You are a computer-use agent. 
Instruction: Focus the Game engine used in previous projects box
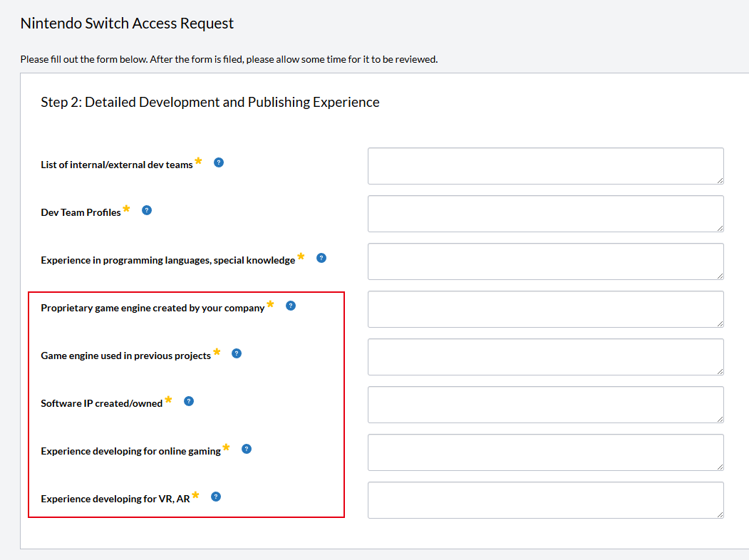(x=545, y=357)
